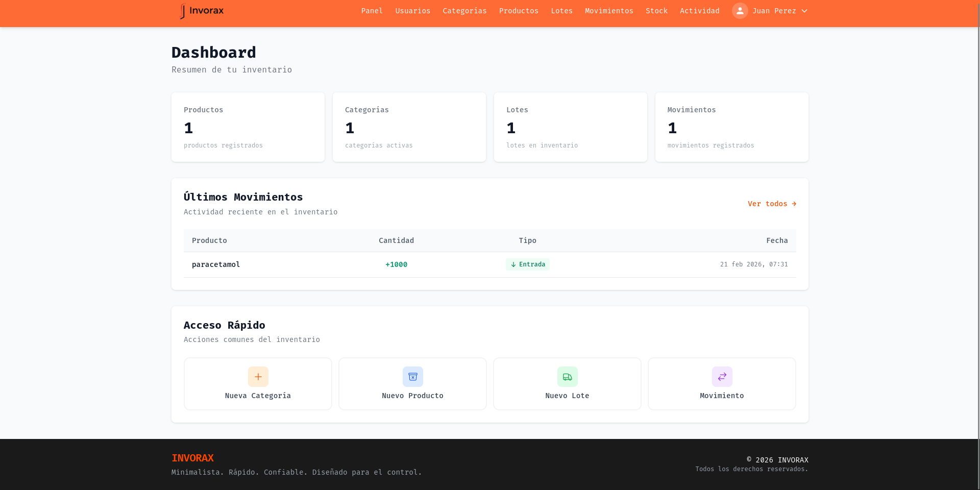Open Ver todos to see all movements
The height and width of the screenshot is (490, 980).
pos(768,204)
